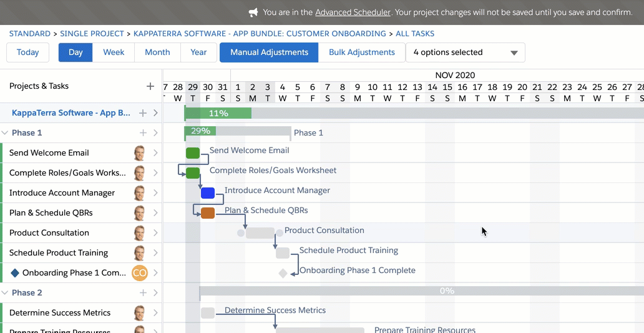Click assignee avatar for Product Consultation

pos(139,232)
